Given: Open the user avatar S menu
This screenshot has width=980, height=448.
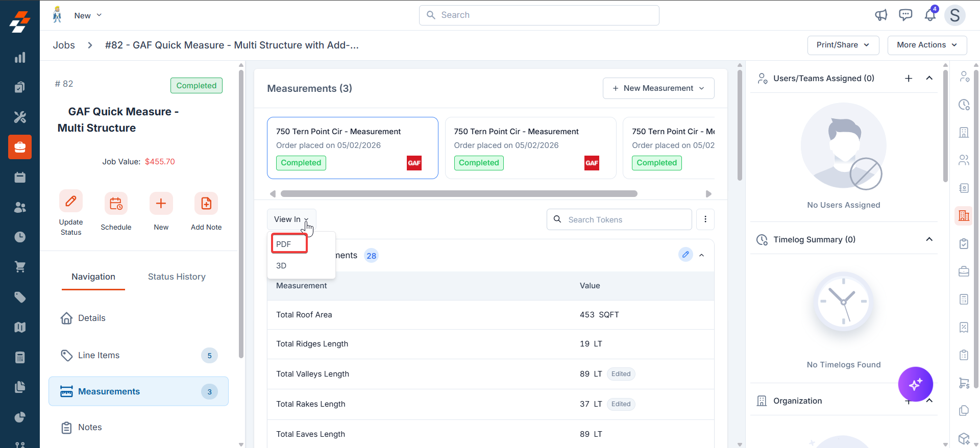Looking at the screenshot, I should point(954,15).
